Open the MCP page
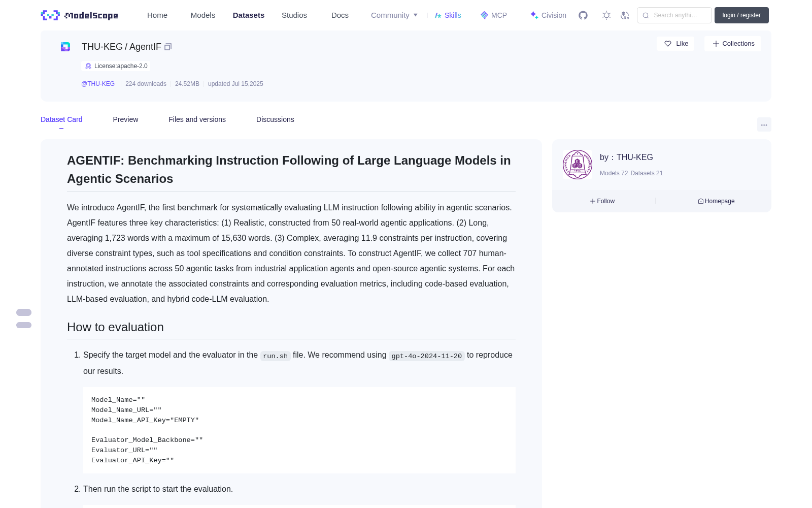Viewport: 812px width, 508px height. (x=494, y=15)
